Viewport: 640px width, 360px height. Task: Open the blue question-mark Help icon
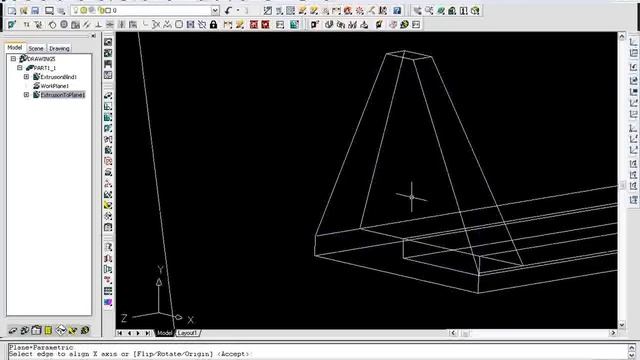(397, 11)
